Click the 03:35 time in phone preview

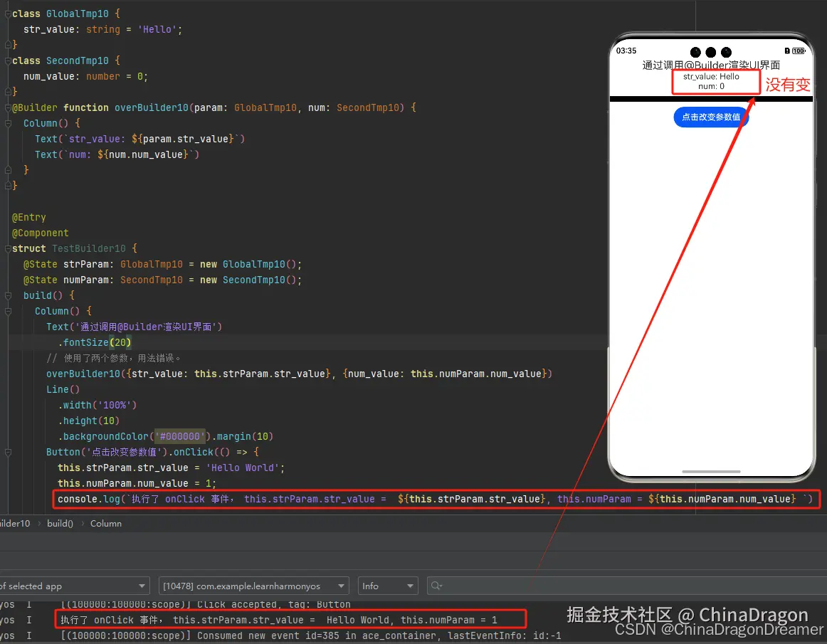coord(626,51)
